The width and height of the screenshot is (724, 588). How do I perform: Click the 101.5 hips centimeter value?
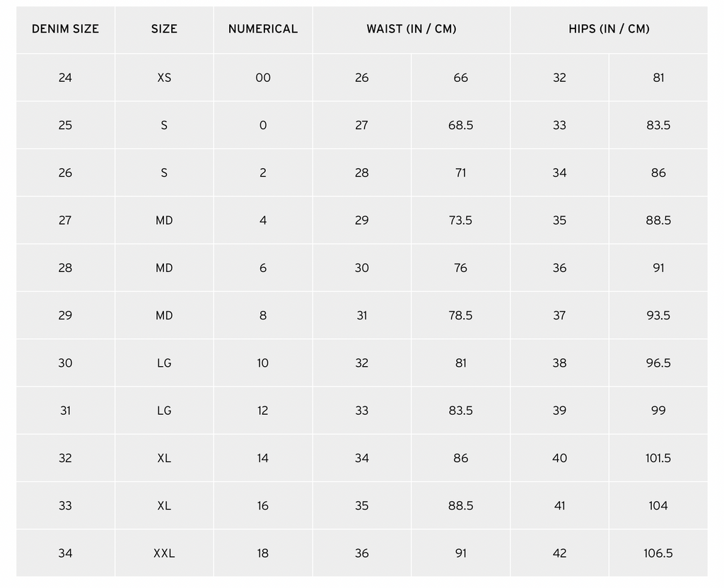pyautogui.click(x=658, y=458)
